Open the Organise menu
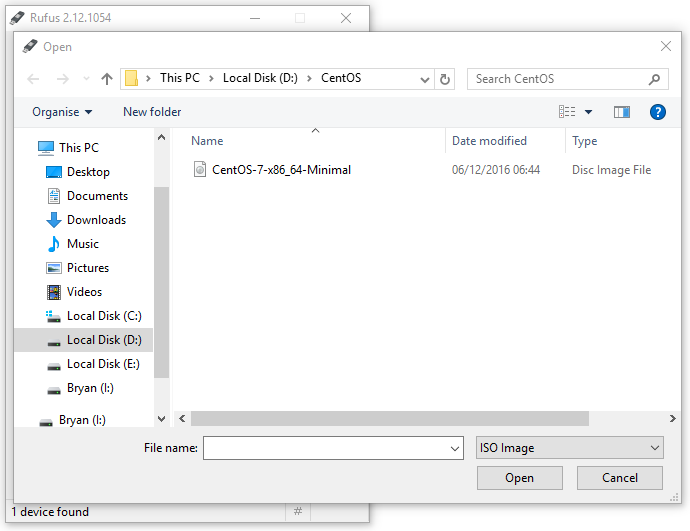This screenshot has width=690, height=531. coord(62,112)
